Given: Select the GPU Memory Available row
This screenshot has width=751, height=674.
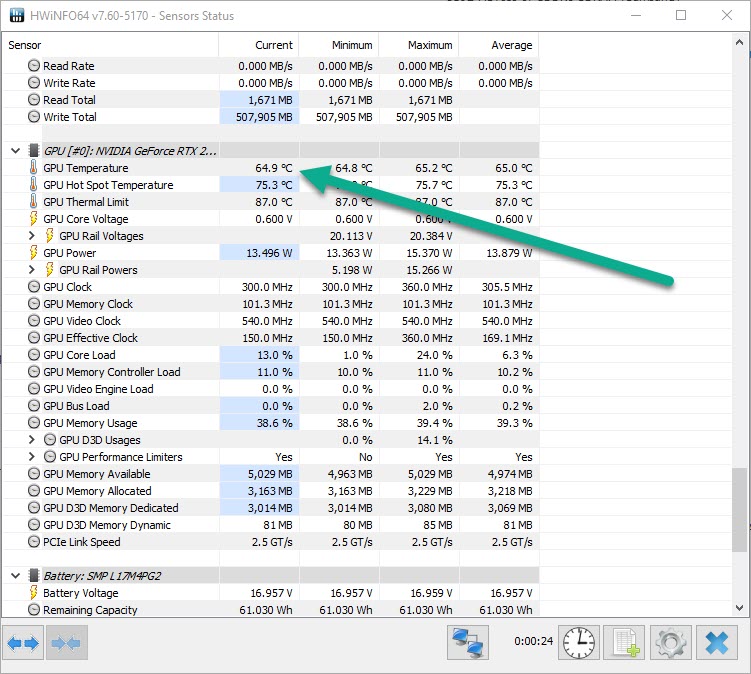Looking at the screenshot, I should pyautogui.click(x=271, y=474).
